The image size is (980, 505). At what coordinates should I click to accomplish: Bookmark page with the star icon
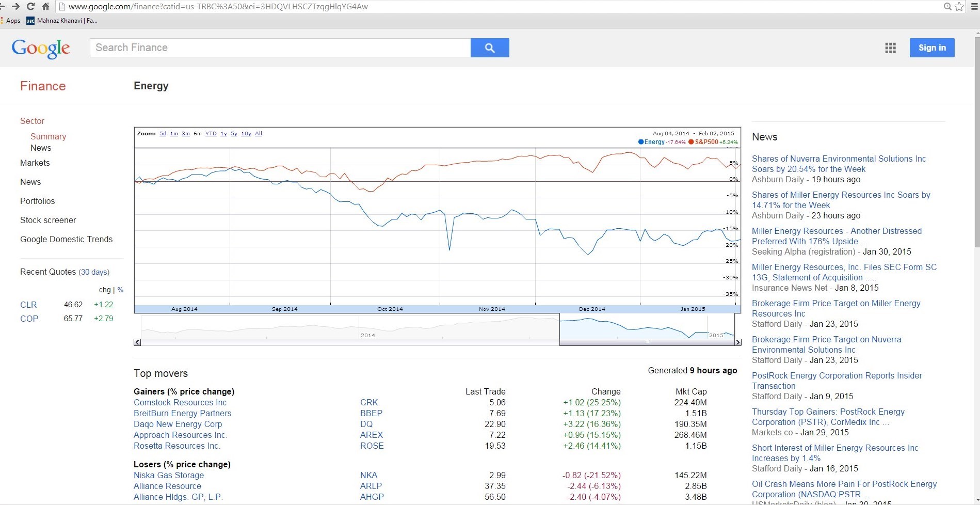pos(959,7)
